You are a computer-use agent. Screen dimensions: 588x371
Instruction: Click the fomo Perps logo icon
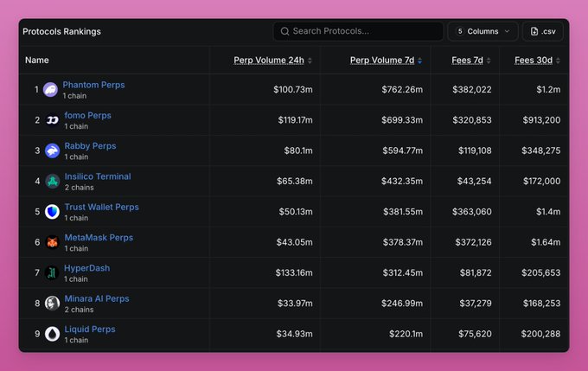(52, 120)
